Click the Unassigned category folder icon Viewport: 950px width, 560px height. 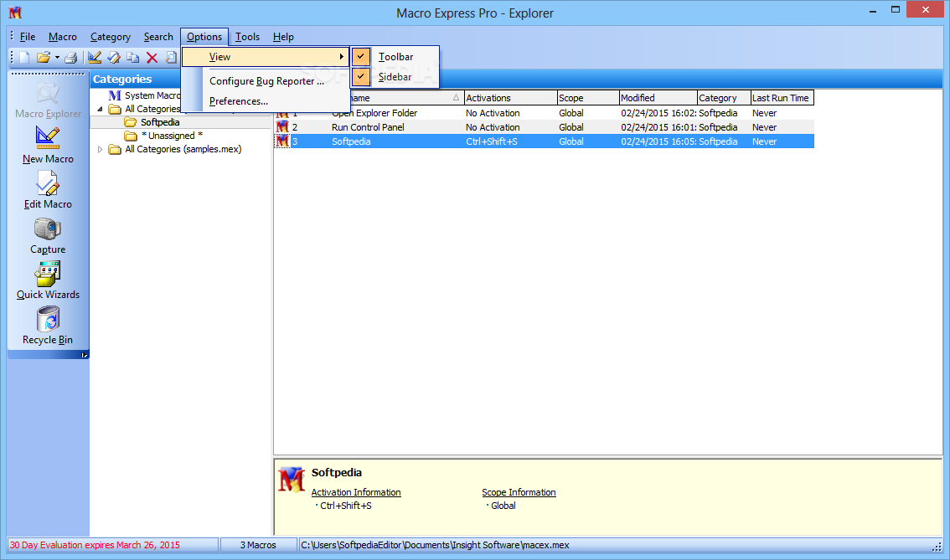(x=130, y=136)
